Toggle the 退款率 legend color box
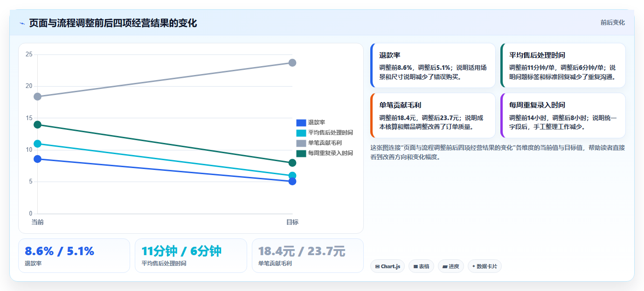Image resolution: width=644 pixels, height=291 pixels. pyautogui.click(x=301, y=122)
